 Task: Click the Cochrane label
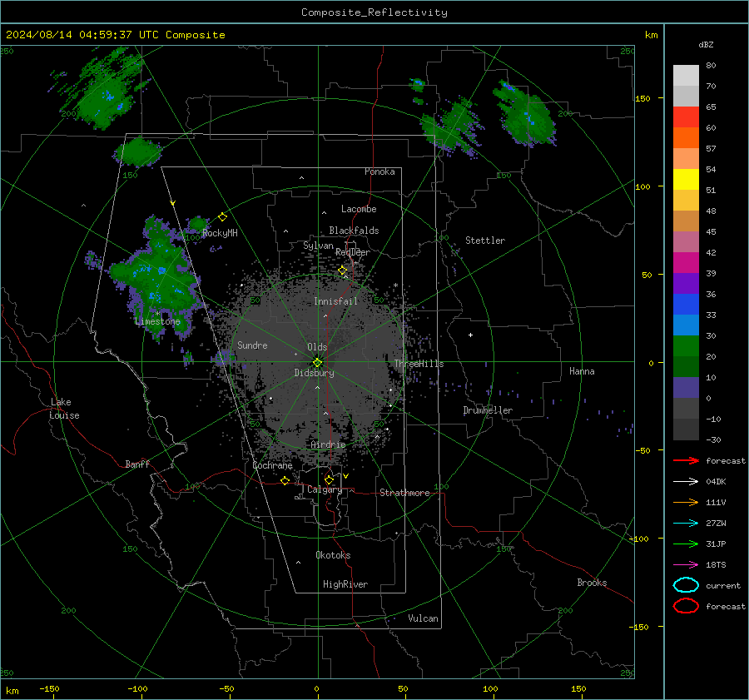coord(272,465)
